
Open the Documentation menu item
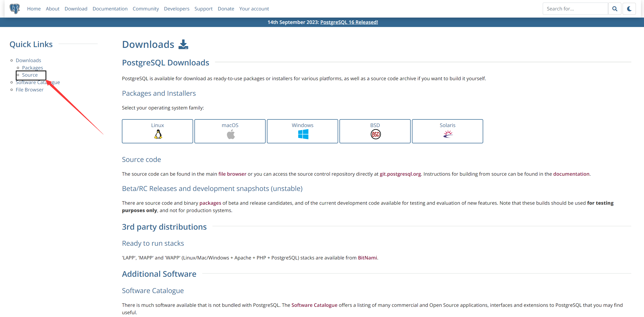(x=110, y=9)
